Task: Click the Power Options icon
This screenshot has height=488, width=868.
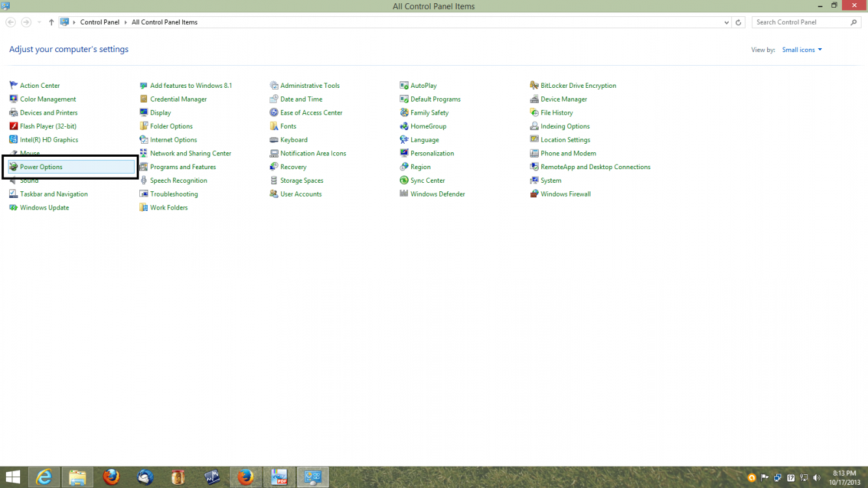Action: pos(14,167)
